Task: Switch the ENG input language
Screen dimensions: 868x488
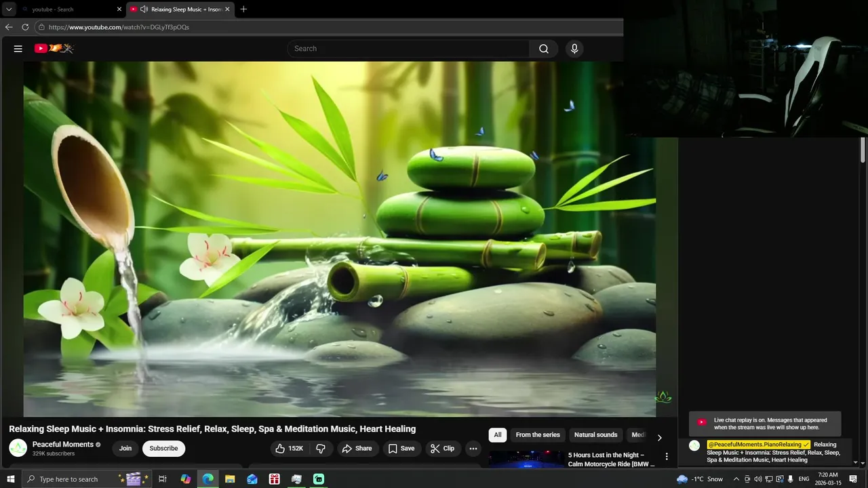Action: pyautogui.click(x=804, y=479)
